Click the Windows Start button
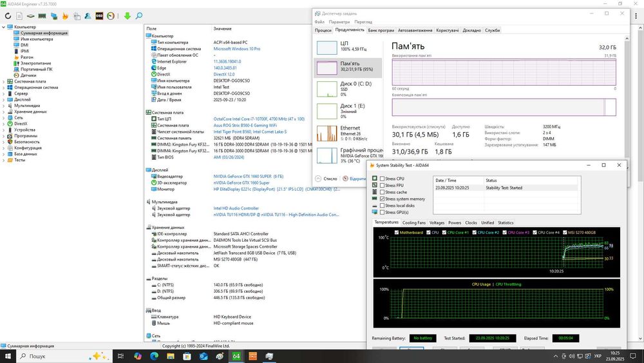 point(8,356)
